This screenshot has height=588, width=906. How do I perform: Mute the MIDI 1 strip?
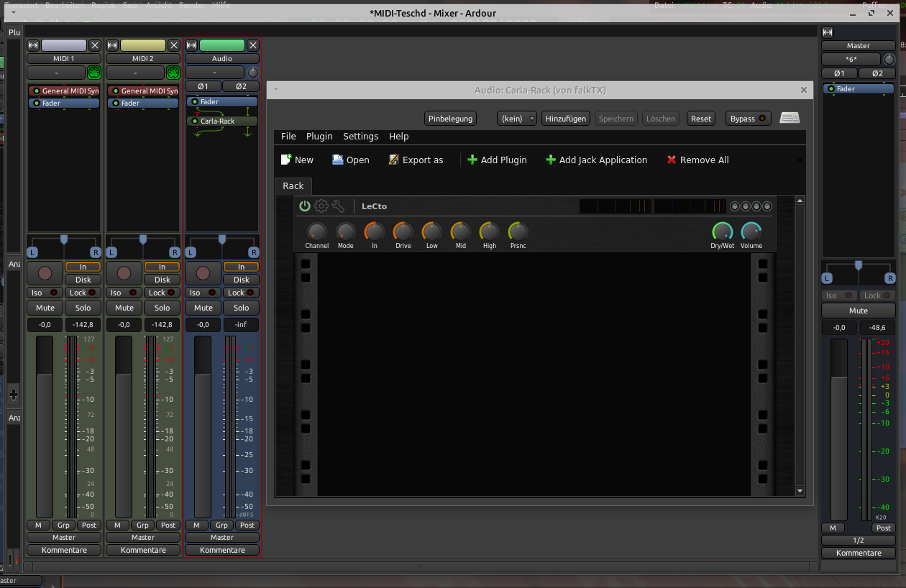point(45,308)
